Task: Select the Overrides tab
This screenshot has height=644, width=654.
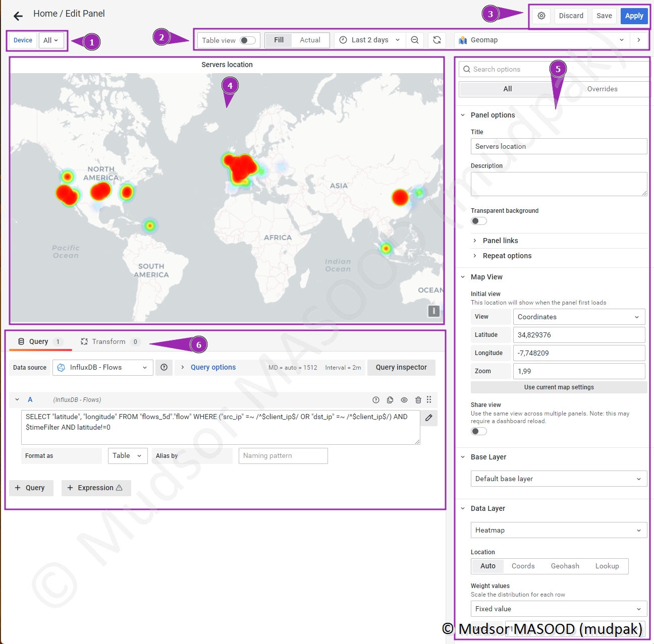Action: point(602,89)
